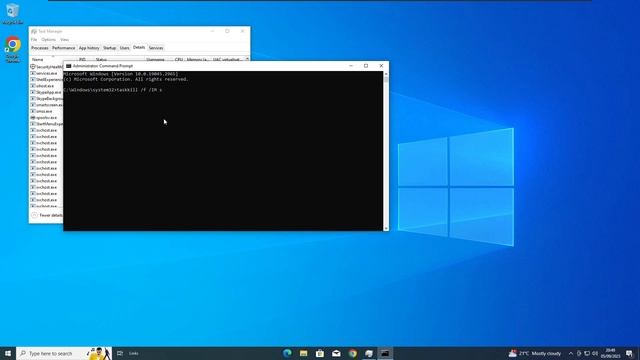Click Command Prompt scrollbar up arrow
This screenshot has width=640, height=360.
(386, 74)
